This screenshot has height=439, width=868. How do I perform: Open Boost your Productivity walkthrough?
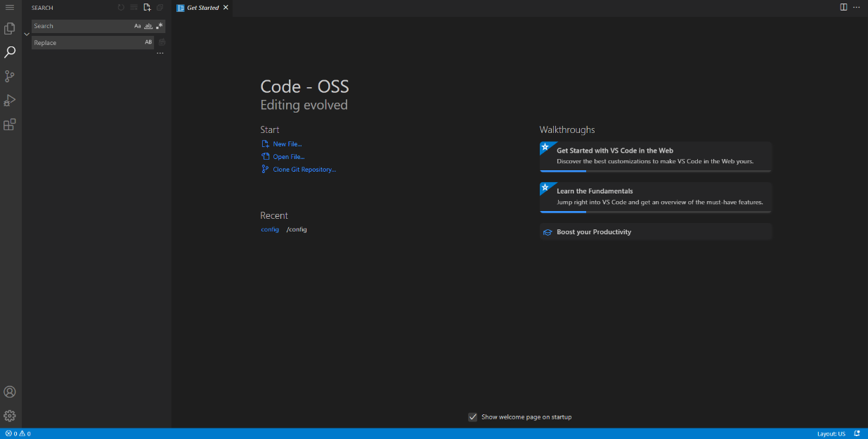point(656,232)
